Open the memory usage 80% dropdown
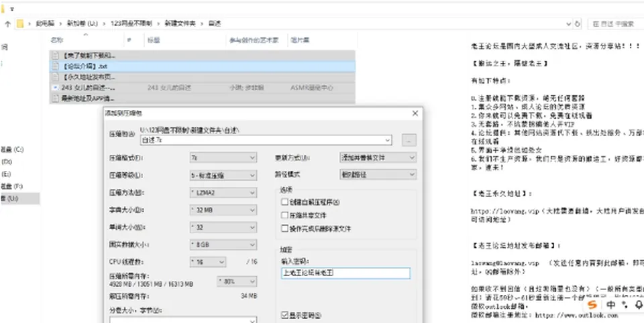 (237, 281)
